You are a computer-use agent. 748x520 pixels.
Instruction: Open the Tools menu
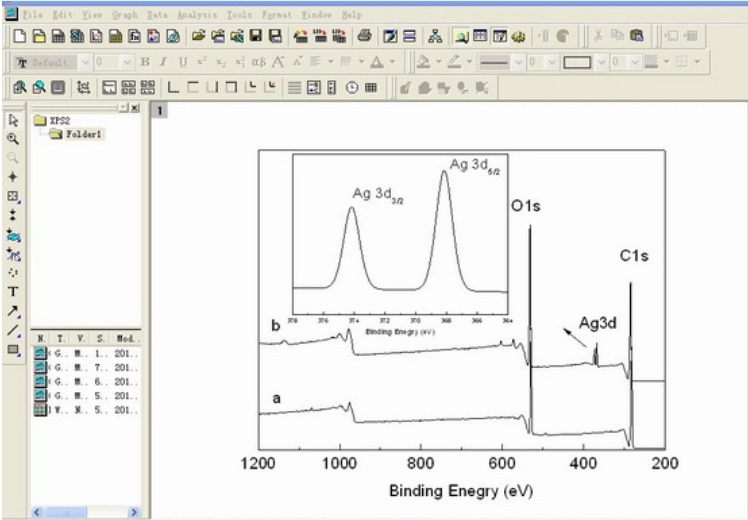(x=239, y=15)
